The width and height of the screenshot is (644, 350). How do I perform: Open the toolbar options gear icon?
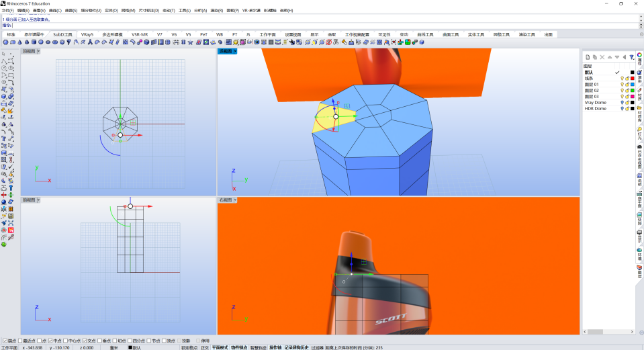[641, 34]
